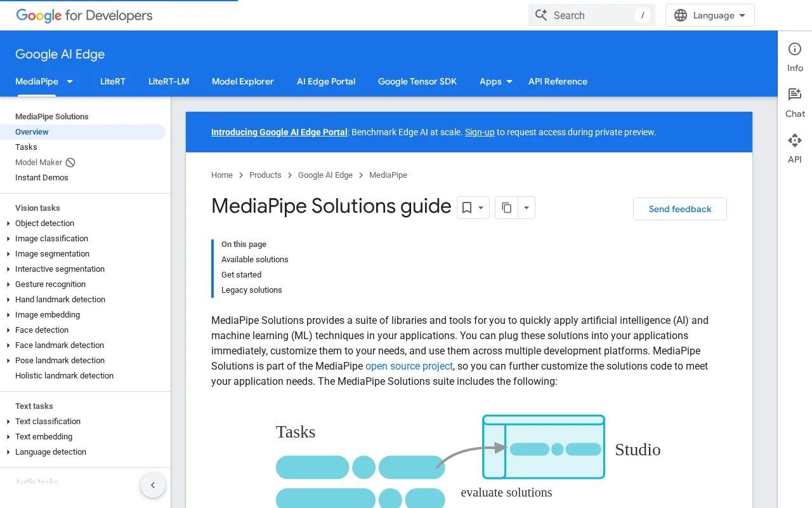The width and height of the screenshot is (812, 508).
Task: Expand the Object detection section
Action: pyautogui.click(x=8, y=224)
